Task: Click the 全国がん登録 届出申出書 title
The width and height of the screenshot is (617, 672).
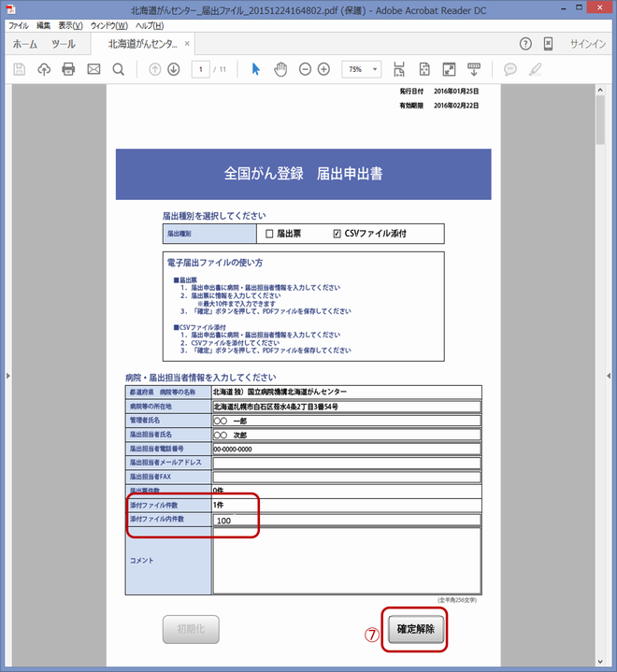Action: (x=303, y=174)
